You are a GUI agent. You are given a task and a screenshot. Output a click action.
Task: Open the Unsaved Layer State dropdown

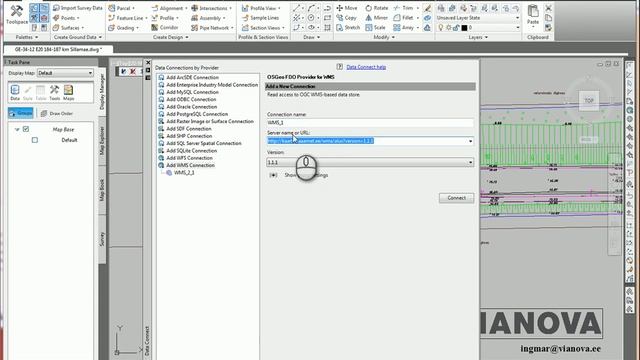[x=478, y=18]
